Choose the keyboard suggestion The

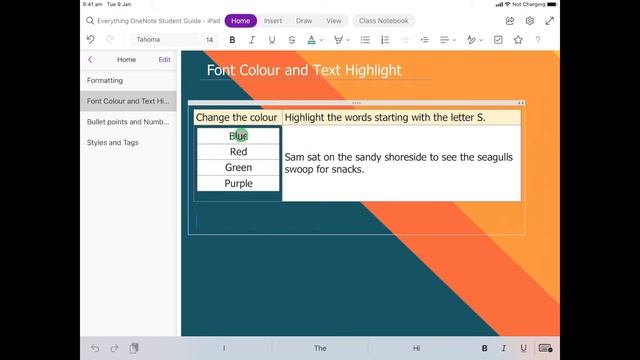click(320, 348)
